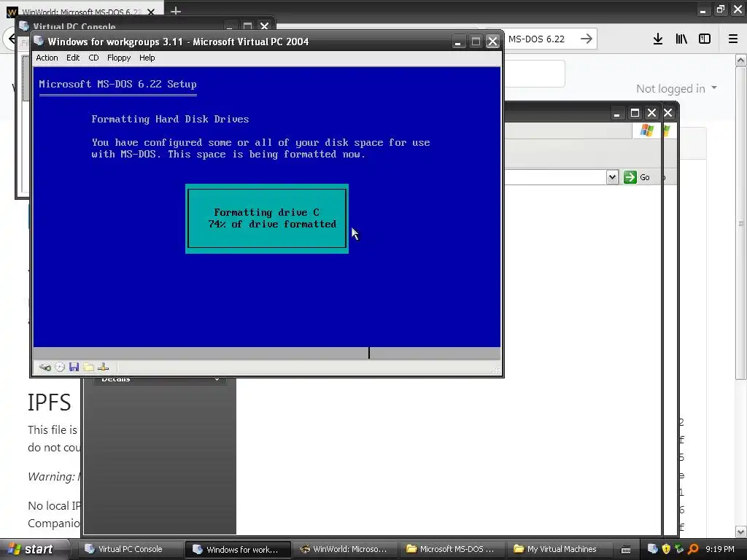
Task: Toggle Firefox sidebar icon
Action: pos(705,39)
